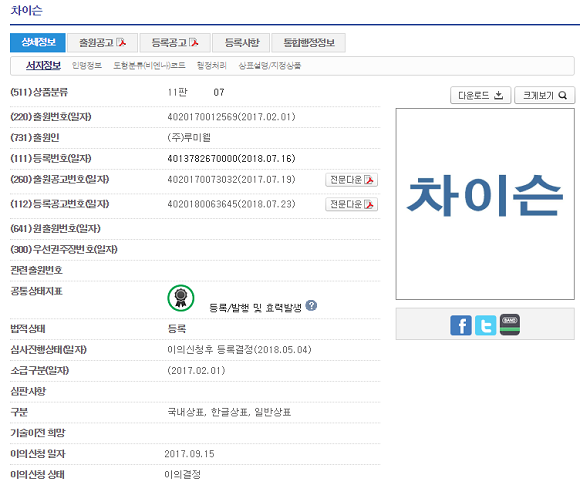Click the green registration status badge icon
Viewport: 580px width, 485px height.
tap(181, 298)
